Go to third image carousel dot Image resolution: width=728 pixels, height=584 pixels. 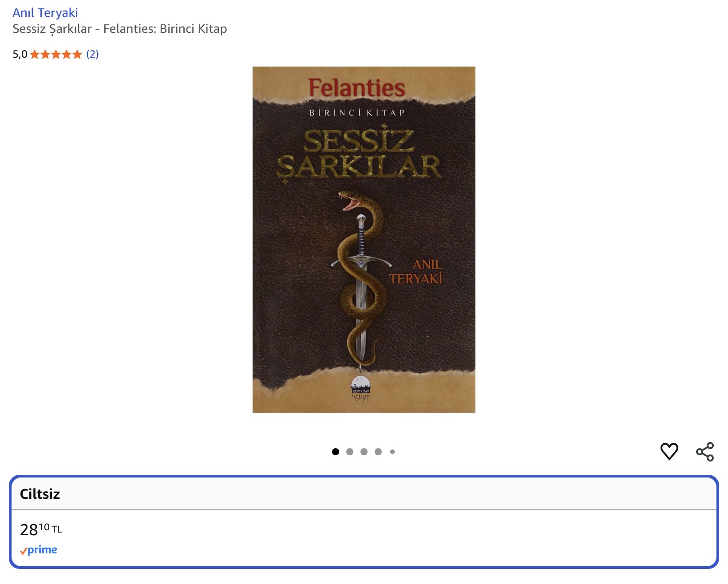(364, 452)
